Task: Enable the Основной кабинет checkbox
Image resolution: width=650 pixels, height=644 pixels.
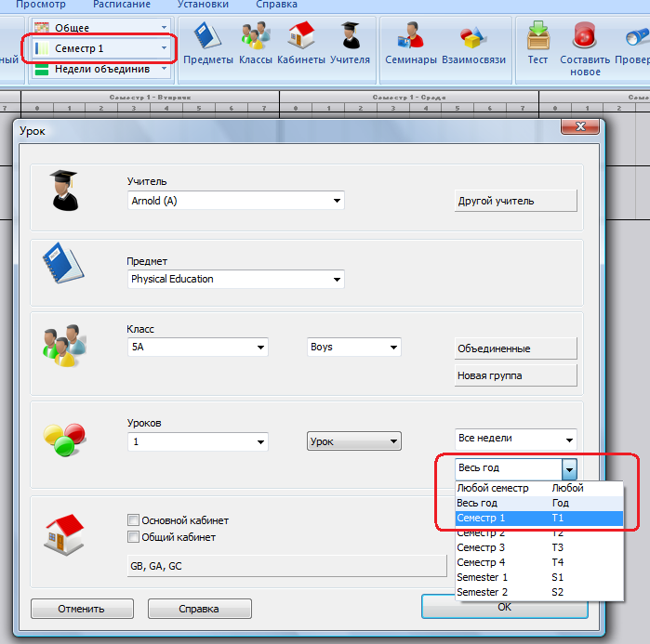Action: point(134,520)
